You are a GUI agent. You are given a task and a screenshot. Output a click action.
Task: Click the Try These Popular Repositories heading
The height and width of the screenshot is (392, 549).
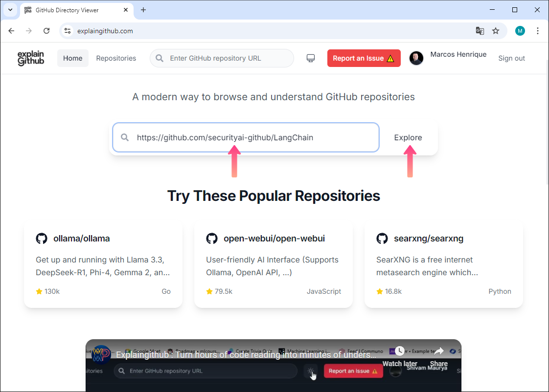pyautogui.click(x=274, y=196)
